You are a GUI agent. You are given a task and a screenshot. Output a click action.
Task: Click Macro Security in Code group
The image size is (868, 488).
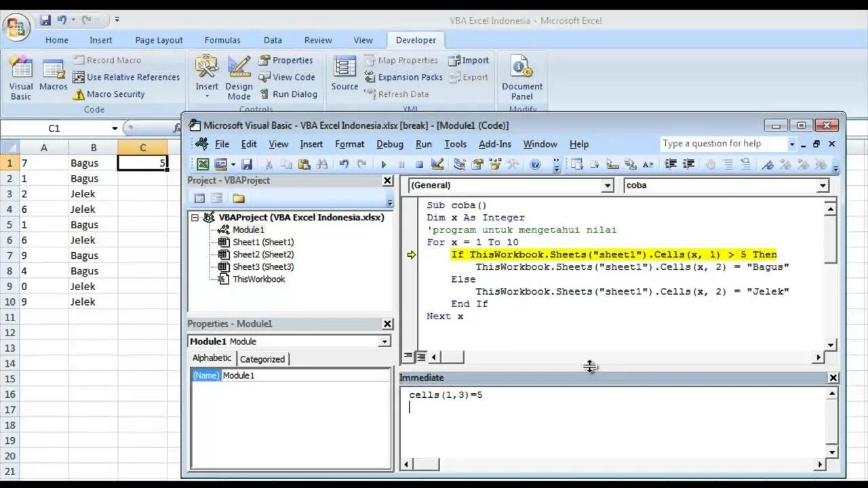coord(109,94)
